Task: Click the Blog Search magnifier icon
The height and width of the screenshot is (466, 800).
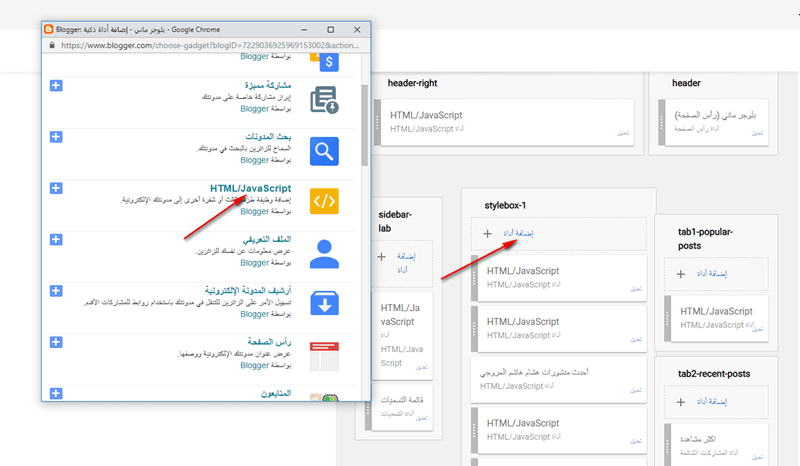Action: (324, 150)
